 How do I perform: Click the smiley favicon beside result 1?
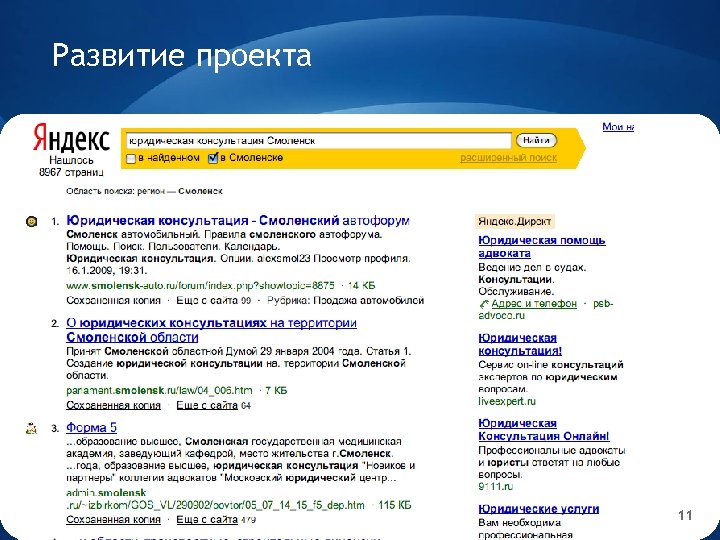31,221
